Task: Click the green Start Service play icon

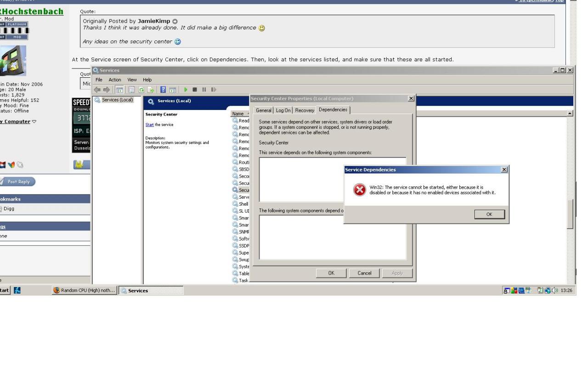Action: 186,90
